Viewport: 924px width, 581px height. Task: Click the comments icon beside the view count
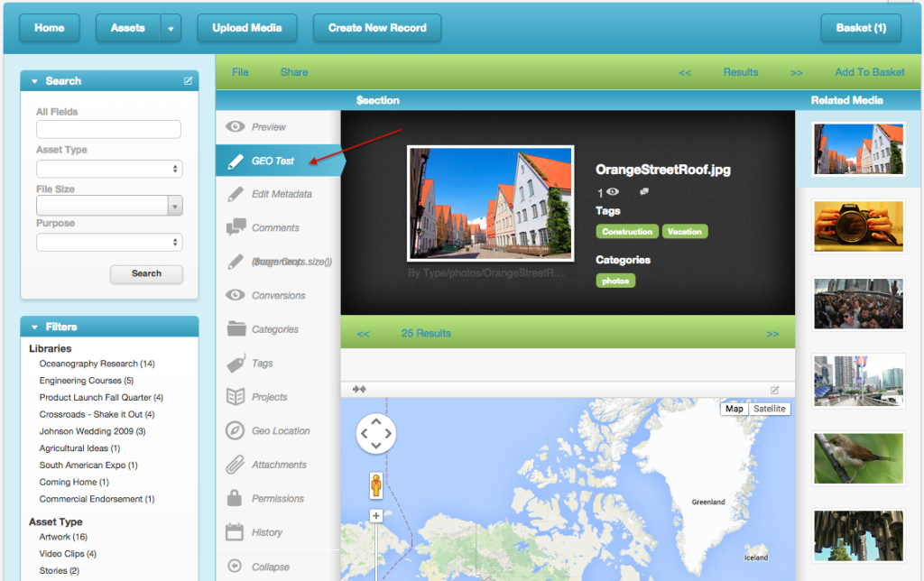click(644, 191)
